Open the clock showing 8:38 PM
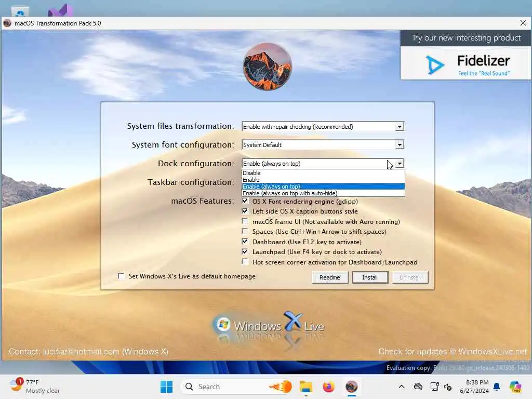Screen dimensions: 532x399 pos(474,387)
